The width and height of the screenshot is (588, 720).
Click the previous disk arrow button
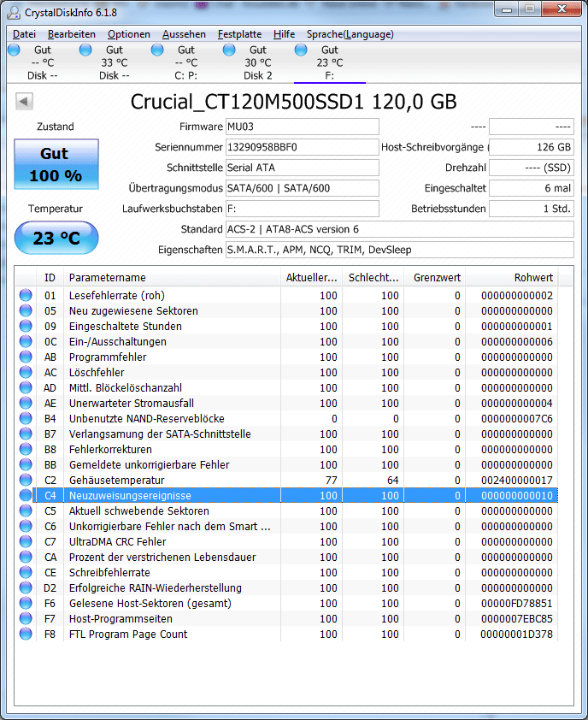24,101
